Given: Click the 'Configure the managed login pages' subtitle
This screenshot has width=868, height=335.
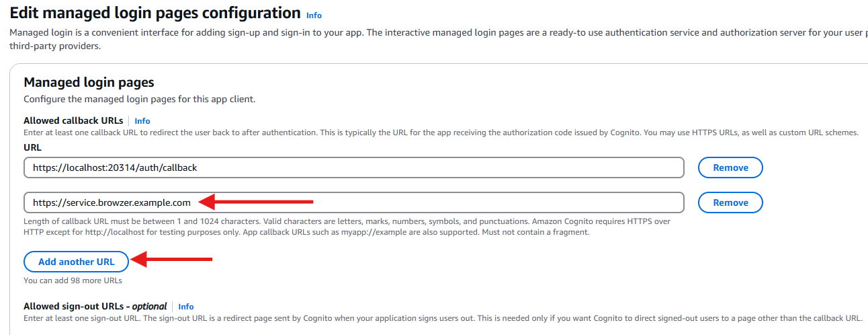Looking at the screenshot, I should point(139,100).
